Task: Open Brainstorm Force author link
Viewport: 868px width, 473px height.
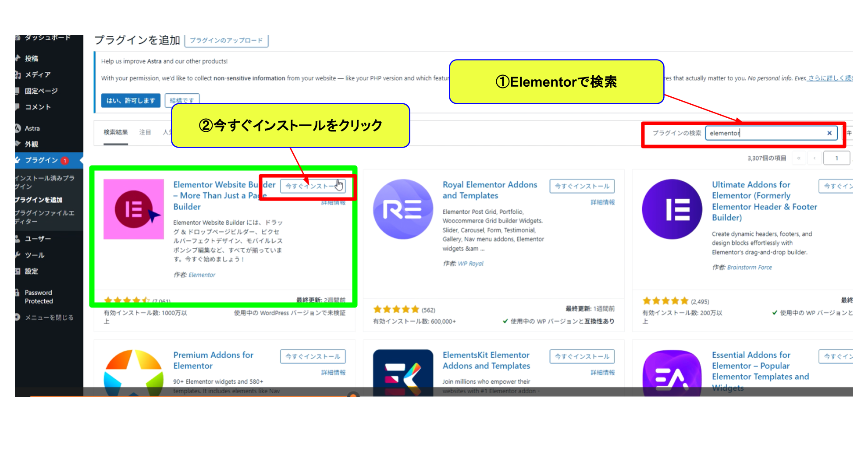Action: [x=750, y=268]
